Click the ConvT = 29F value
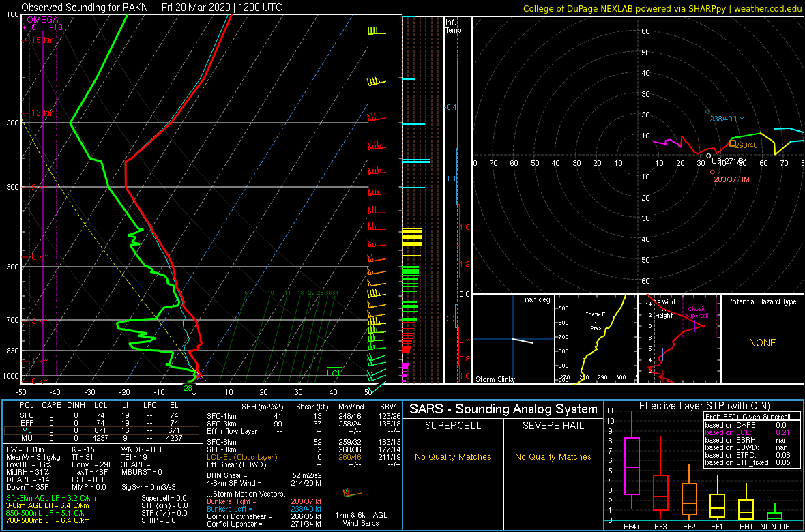This screenshot has width=805, height=532. (93, 464)
